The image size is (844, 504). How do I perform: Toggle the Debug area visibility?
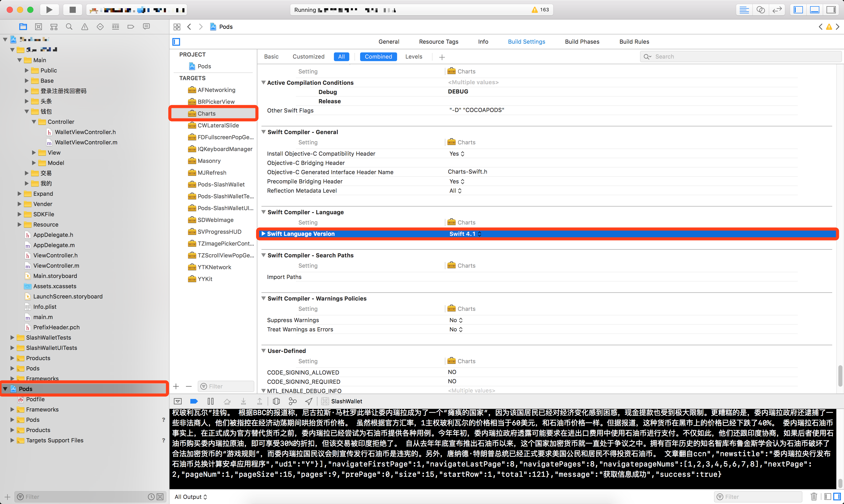(x=814, y=10)
